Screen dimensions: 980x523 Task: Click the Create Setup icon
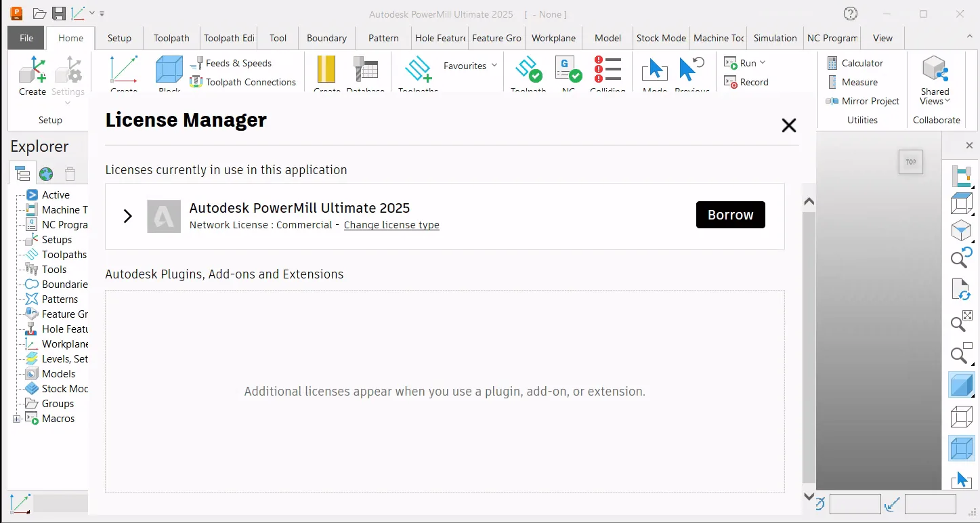tap(33, 72)
